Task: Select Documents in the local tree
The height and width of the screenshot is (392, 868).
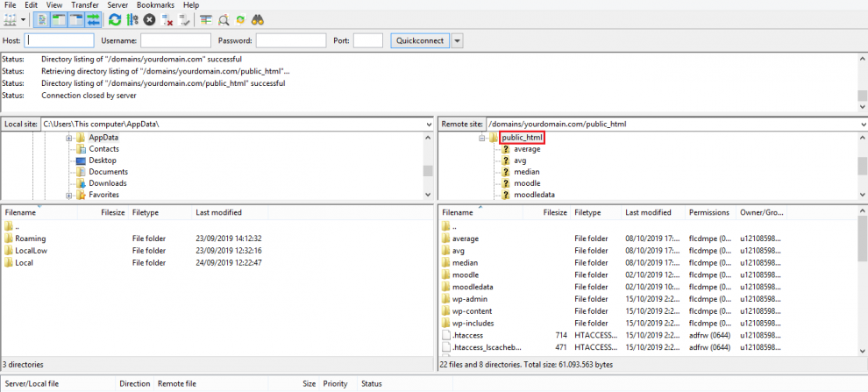Action: coord(109,172)
